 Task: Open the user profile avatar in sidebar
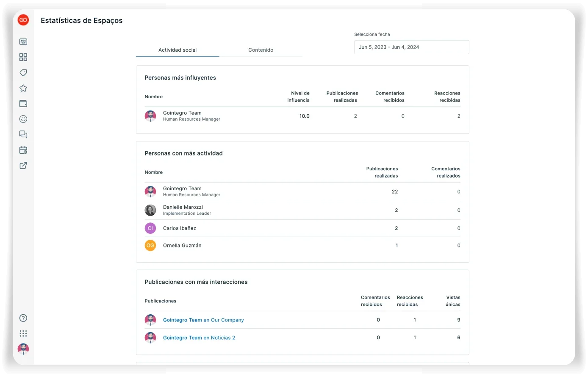pos(23,349)
